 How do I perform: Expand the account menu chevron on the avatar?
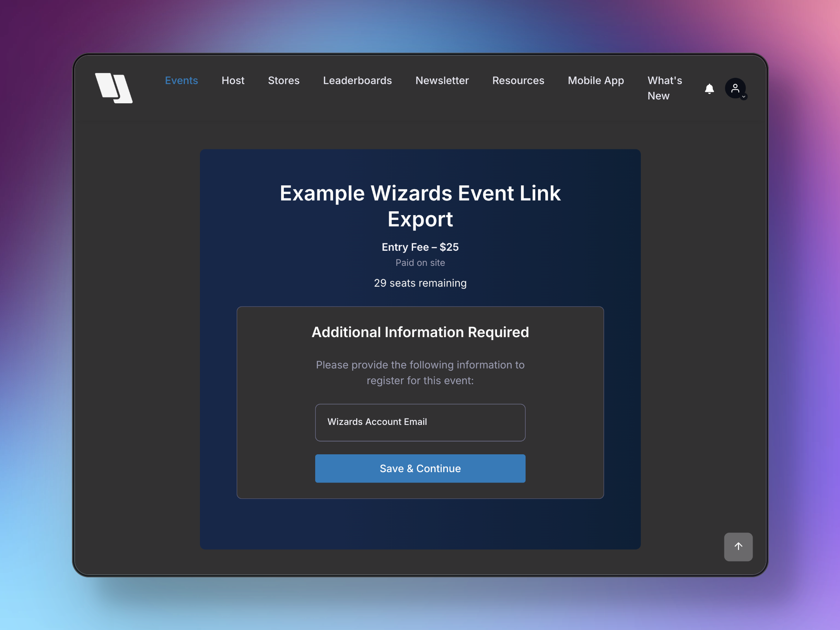pyautogui.click(x=744, y=97)
